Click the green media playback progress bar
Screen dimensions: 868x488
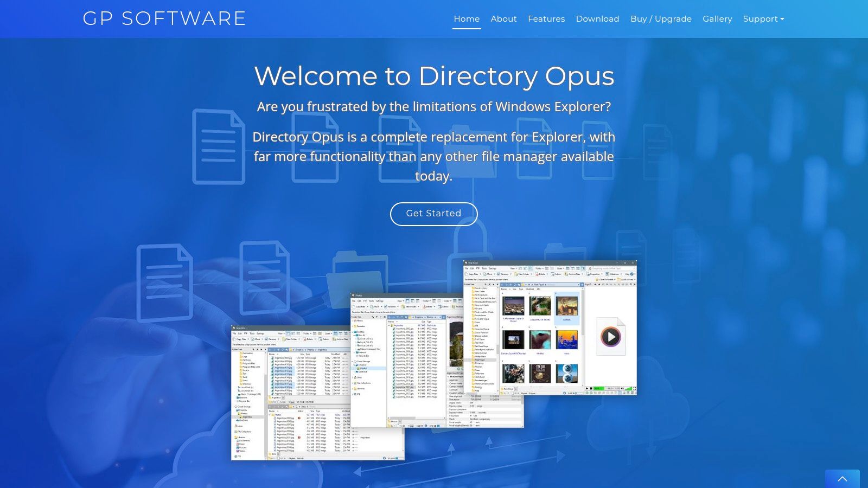598,388
